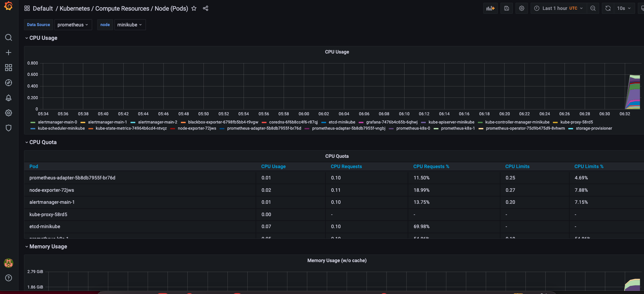Open the Last 1 hour time picker
This screenshot has height=294, width=644.
[558, 8]
